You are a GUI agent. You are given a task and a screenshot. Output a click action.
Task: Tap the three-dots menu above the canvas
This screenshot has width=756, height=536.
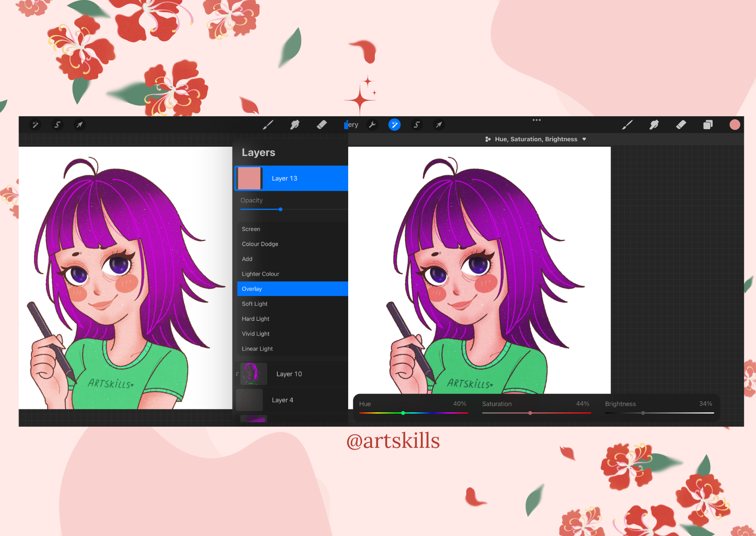point(537,120)
